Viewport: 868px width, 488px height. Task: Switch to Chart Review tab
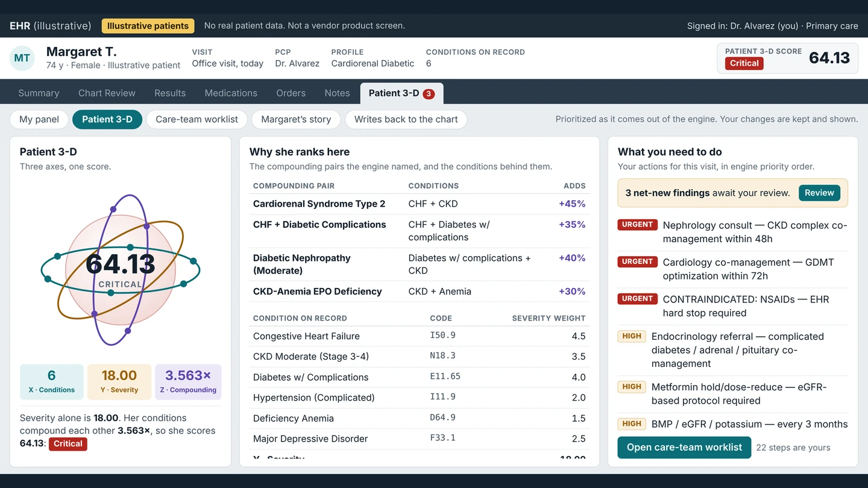pyautogui.click(x=107, y=93)
